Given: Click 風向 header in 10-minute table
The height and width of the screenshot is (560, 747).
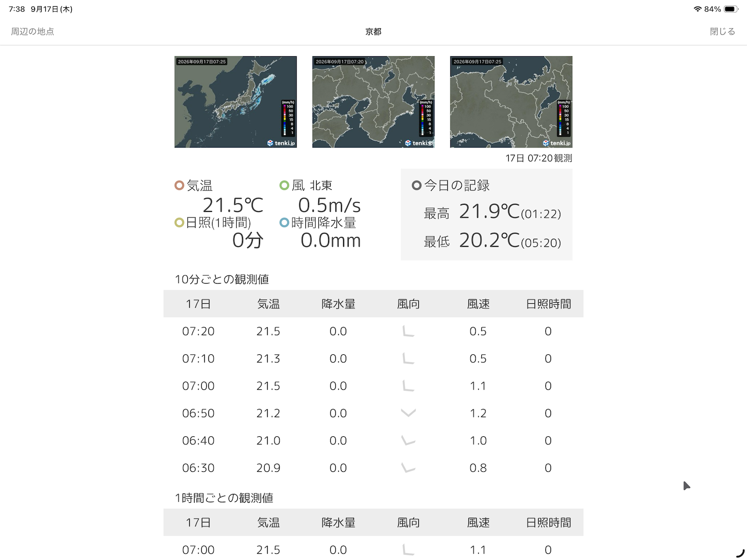Looking at the screenshot, I should 408,304.
